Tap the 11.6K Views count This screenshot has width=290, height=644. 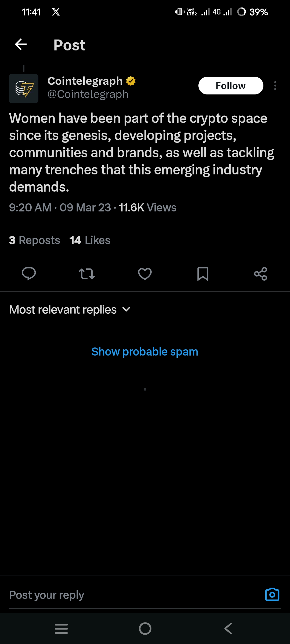tap(147, 207)
